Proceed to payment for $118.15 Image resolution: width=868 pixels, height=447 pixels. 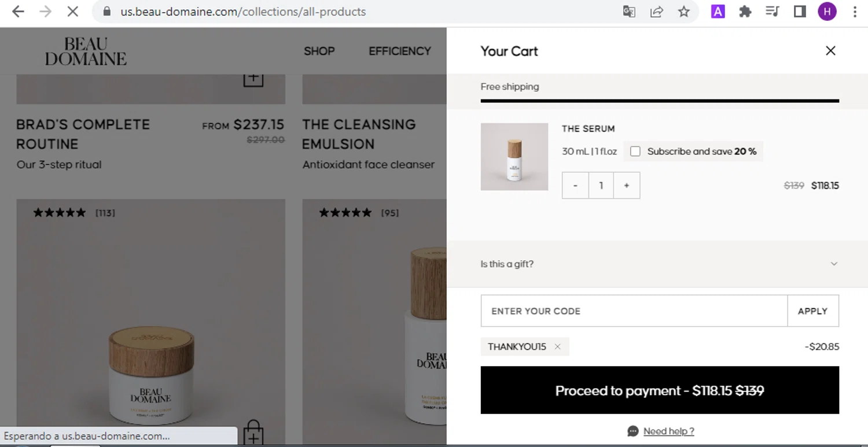click(660, 390)
